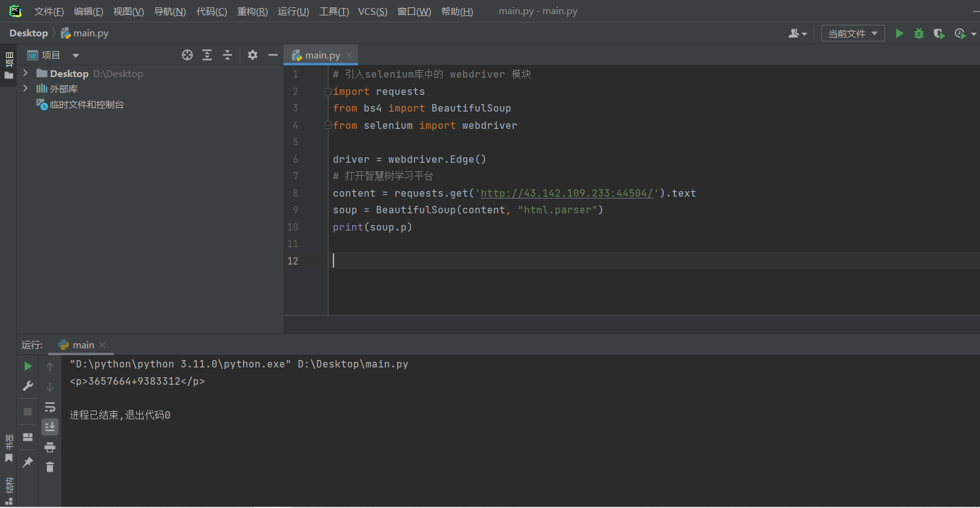This screenshot has height=508, width=980.
Task: Click the green Run button in the top toolbar
Action: (899, 33)
